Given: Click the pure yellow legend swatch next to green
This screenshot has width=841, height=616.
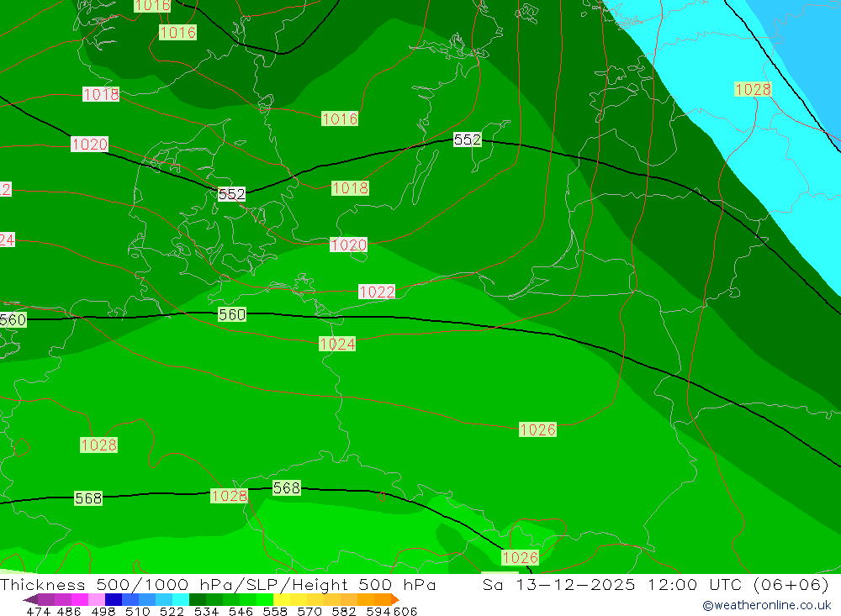Looking at the screenshot, I should (x=282, y=599).
